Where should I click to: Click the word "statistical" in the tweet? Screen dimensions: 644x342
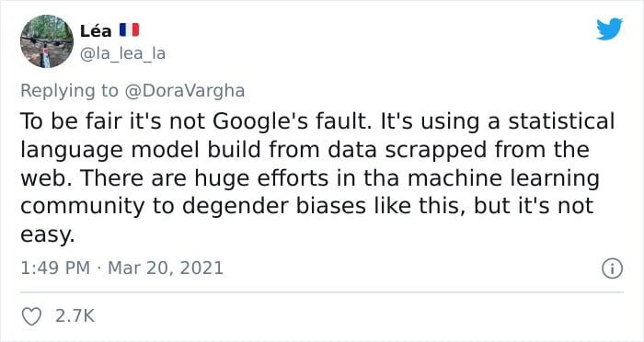coord(561,121)
